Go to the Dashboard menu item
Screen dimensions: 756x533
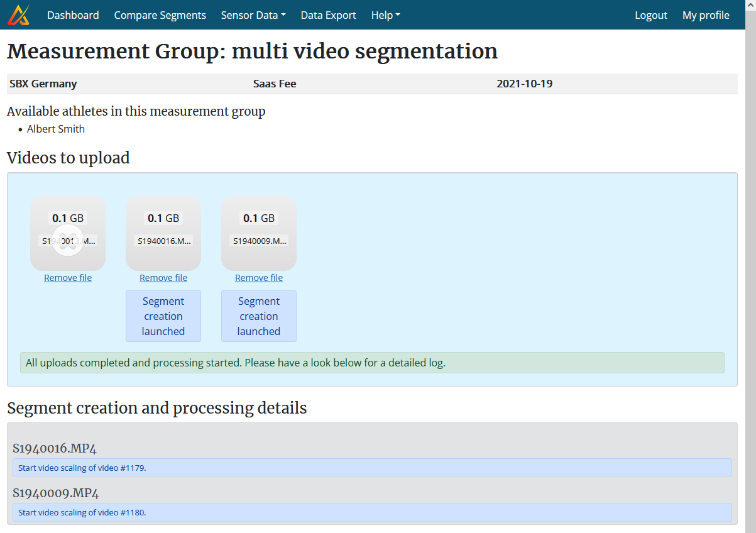[x=73, y=14]
